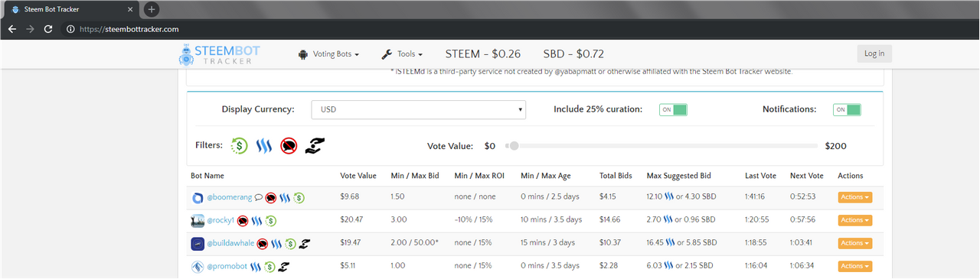The width and height of the screenshot is (980, 279).
Task: Open the Actions dropdown for @promobot
Action: 855,266
